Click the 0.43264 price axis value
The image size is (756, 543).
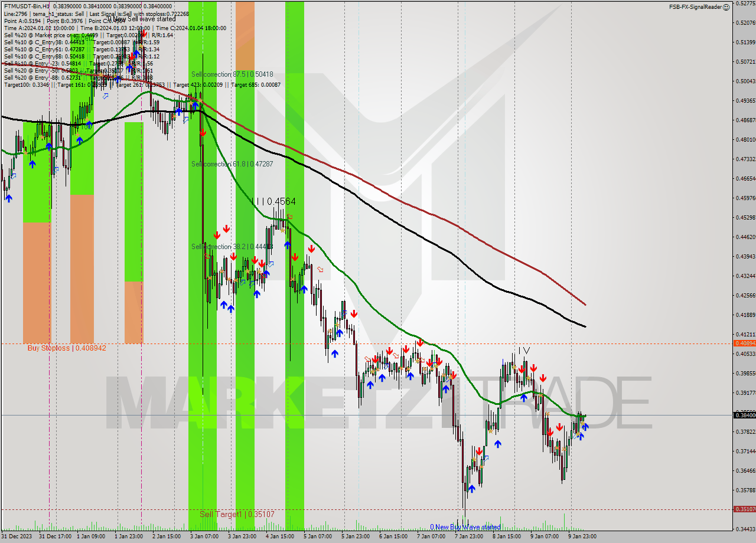click(746, 276)
